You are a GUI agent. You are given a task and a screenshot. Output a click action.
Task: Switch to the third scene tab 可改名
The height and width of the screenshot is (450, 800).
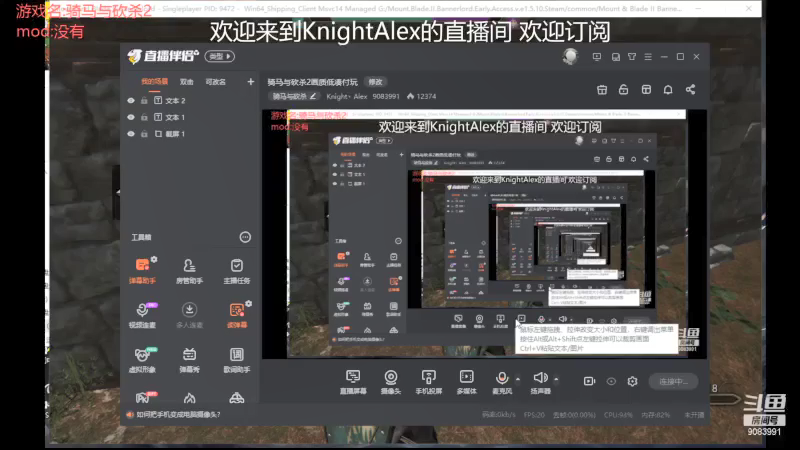[x=215, y=82]
